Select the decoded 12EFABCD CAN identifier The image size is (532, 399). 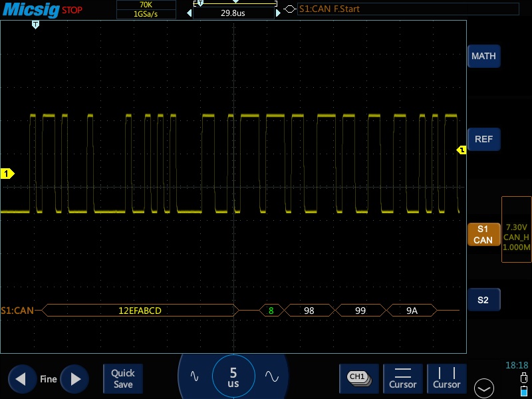tap(140, 311)
